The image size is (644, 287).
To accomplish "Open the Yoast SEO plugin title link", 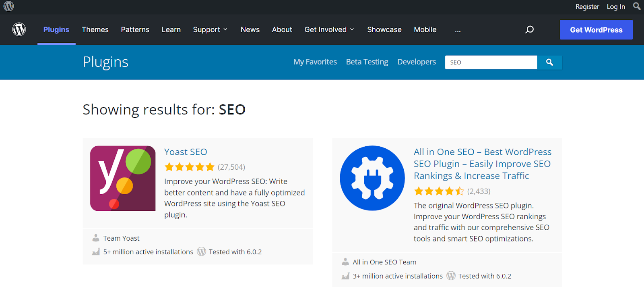I will [186, 152].
